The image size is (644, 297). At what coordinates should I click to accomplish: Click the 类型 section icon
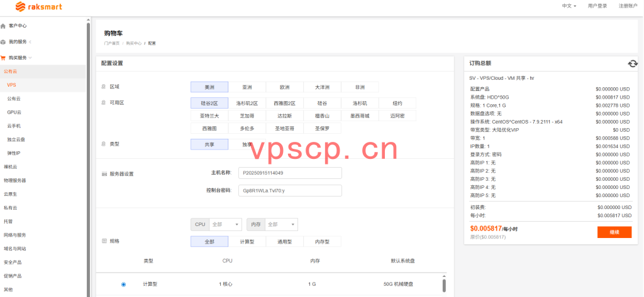pyautogui.click(x=104, y=144)
